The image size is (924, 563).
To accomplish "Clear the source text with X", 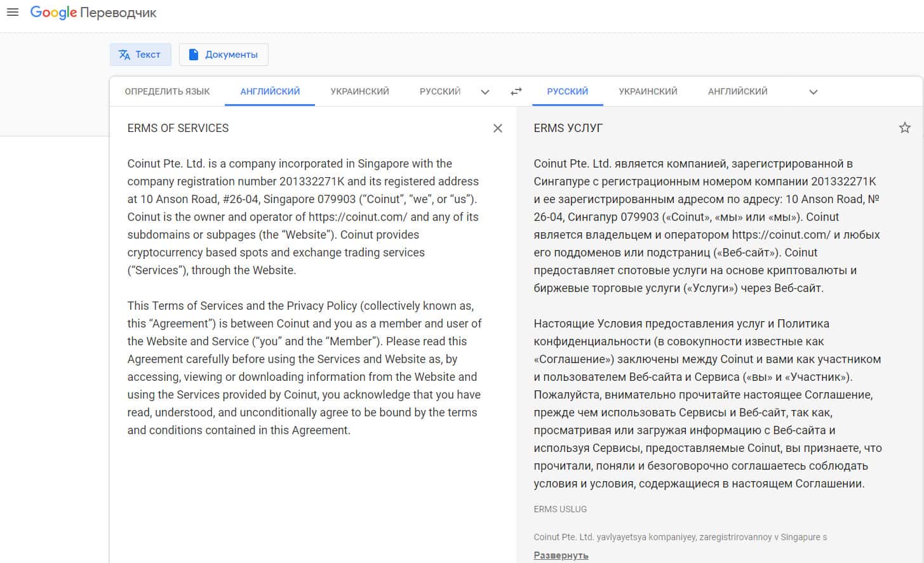I will 498,128.
